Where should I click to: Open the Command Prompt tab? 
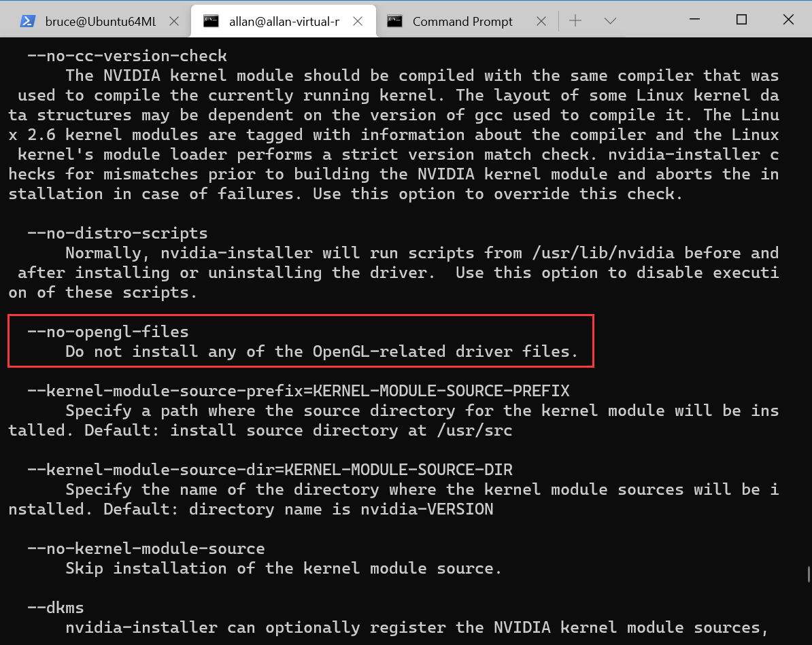pos(462,21)
